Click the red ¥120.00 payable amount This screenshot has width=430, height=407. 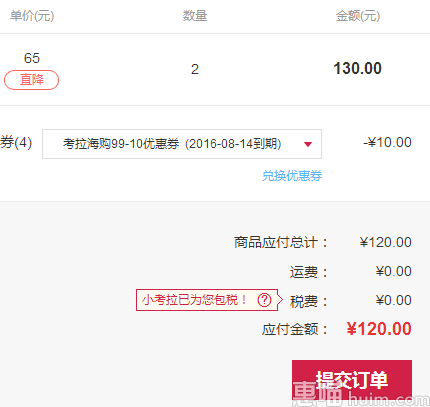(379, 329)
